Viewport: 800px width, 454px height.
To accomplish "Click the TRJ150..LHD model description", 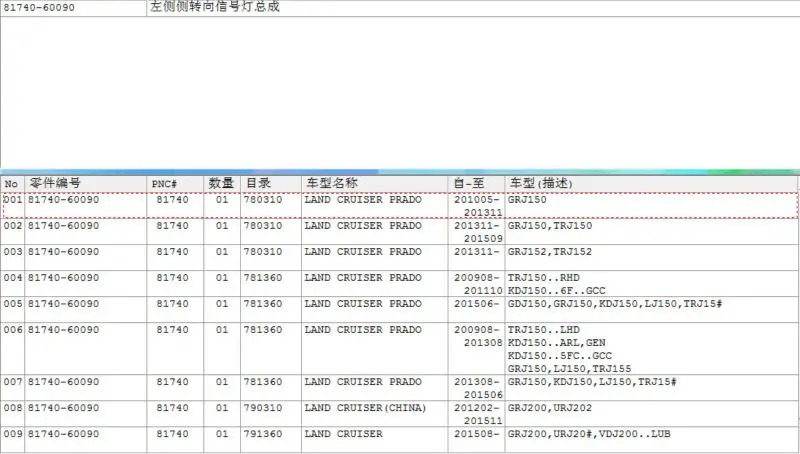I will click(544, 330).
